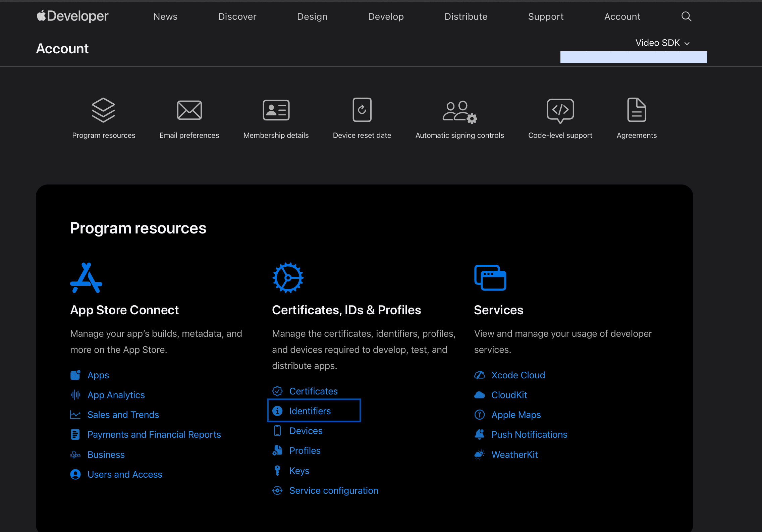Image resolution: width=762 pixels, height=532 pixels.
Task: Click the Automatic signing controls icon
Action: click(x=460, y=112)
